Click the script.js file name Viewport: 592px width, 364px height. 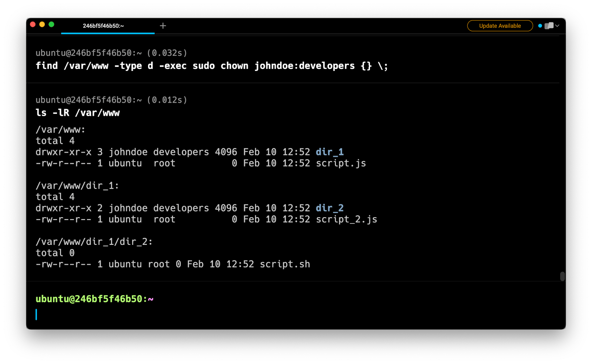(x=341, y=163)
